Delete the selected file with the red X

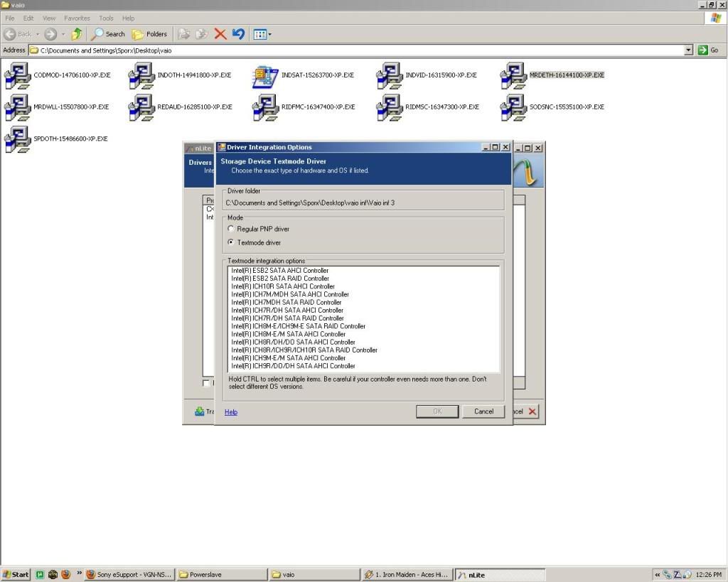pos(220,34)
